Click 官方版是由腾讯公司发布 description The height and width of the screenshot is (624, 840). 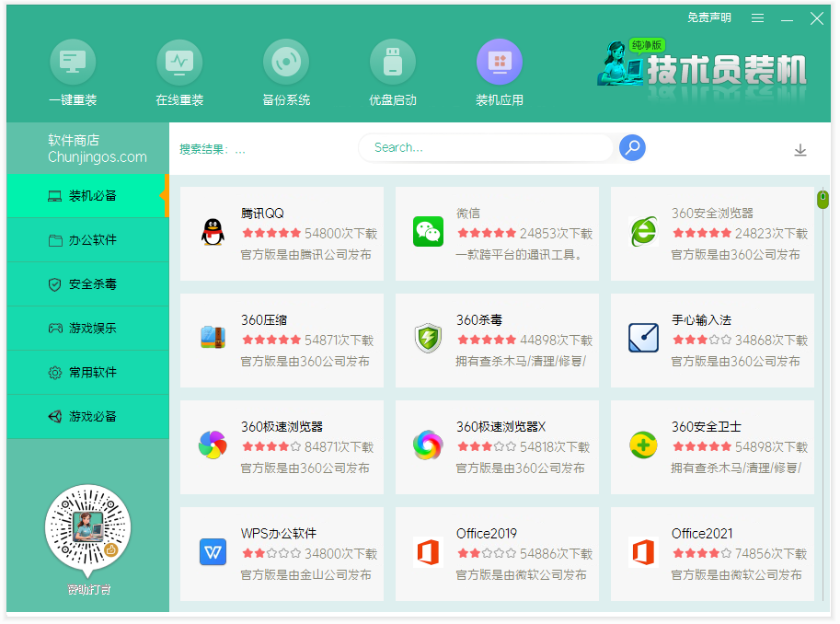click(305, 255)
